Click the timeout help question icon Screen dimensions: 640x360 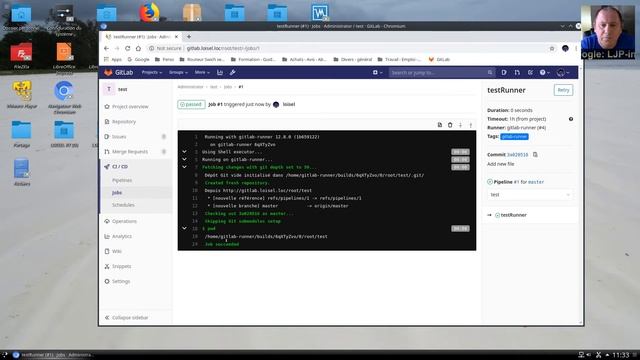[571, 119]
